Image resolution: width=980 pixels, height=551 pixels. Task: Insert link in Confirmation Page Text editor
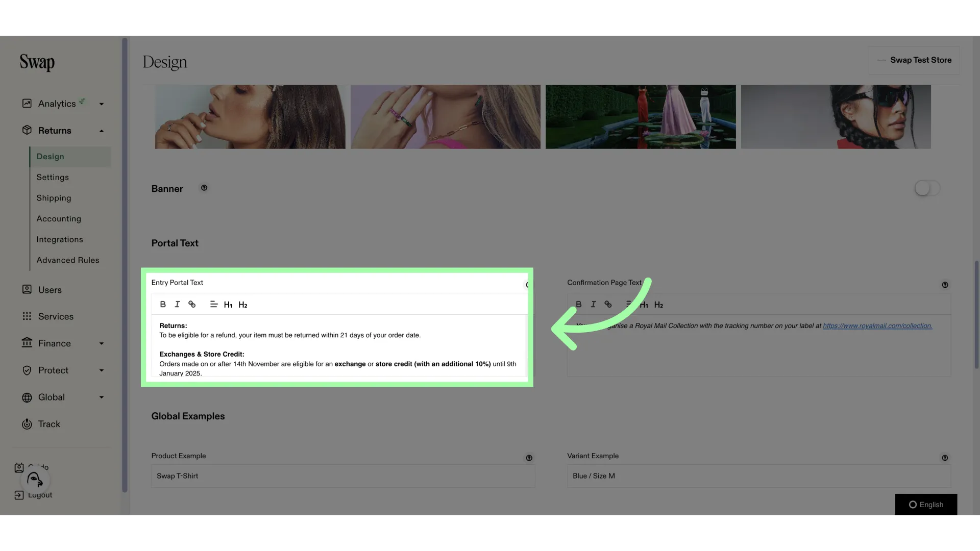click(608, 304)
